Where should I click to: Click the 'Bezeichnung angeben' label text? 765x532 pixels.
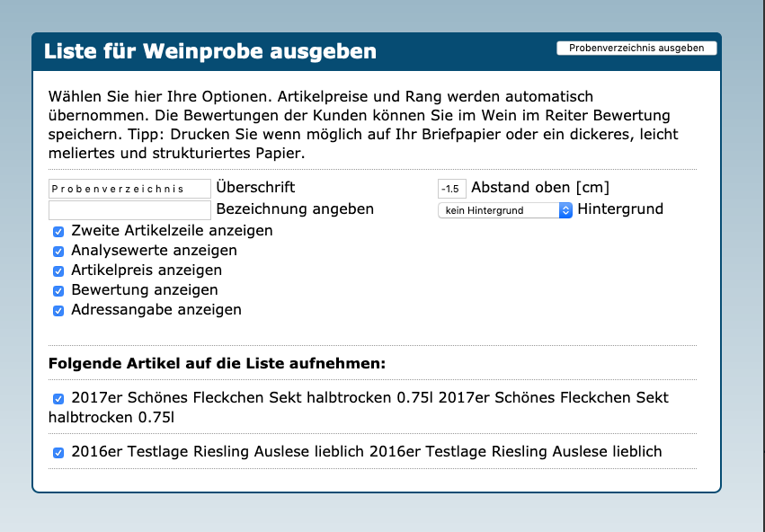pyautogui.click(x=295, y=208)
